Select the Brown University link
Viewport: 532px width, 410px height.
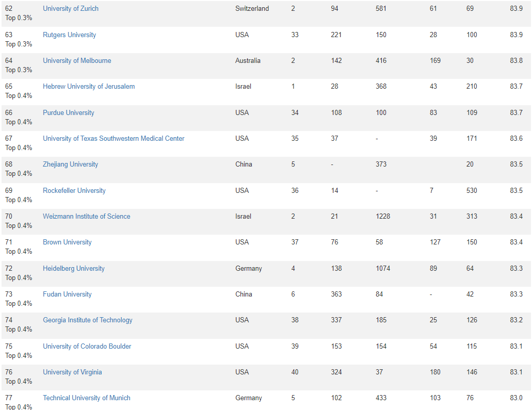point(67,242)
